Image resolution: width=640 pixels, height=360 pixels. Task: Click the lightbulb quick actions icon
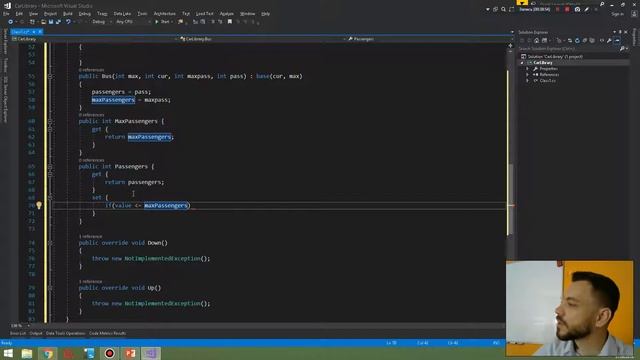39,205
